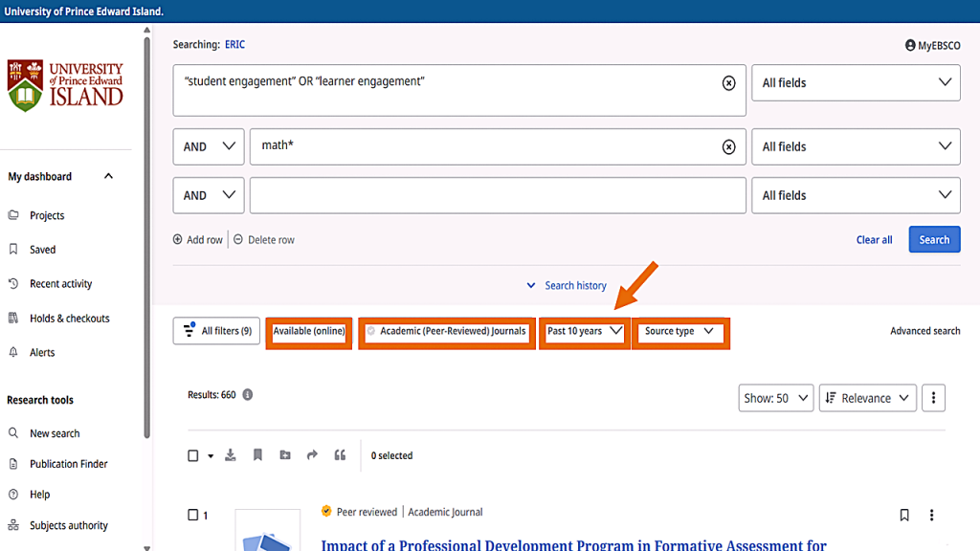Click the bookmark icon in results toolbar
This screenshot has height=551, width=980.
click(x=257, y=455)
